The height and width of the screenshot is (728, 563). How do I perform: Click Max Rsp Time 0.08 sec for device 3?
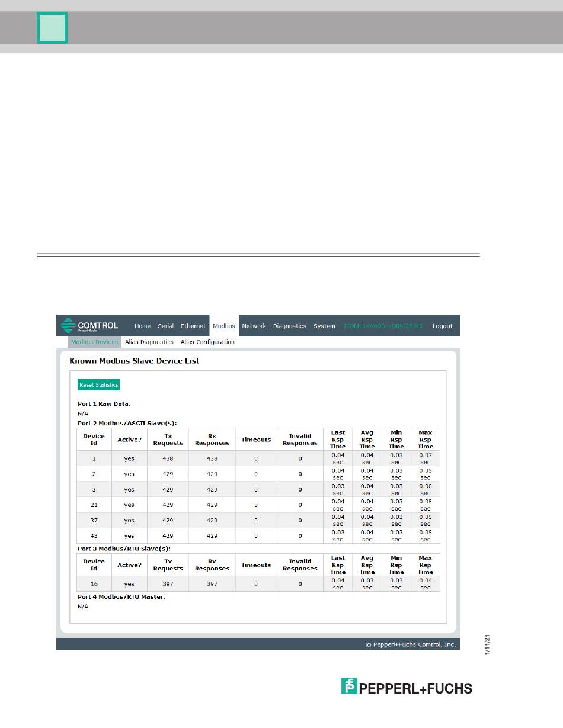click(x=425, y=489)
